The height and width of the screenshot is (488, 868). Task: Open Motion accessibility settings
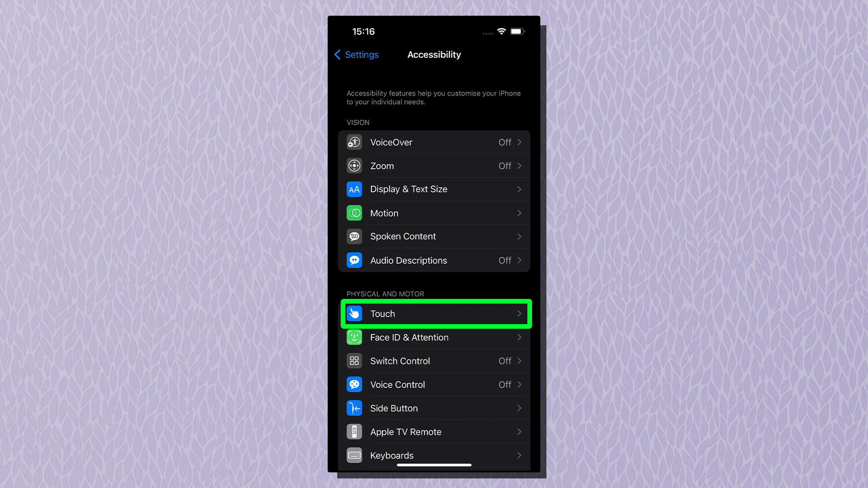pos(434,213)
